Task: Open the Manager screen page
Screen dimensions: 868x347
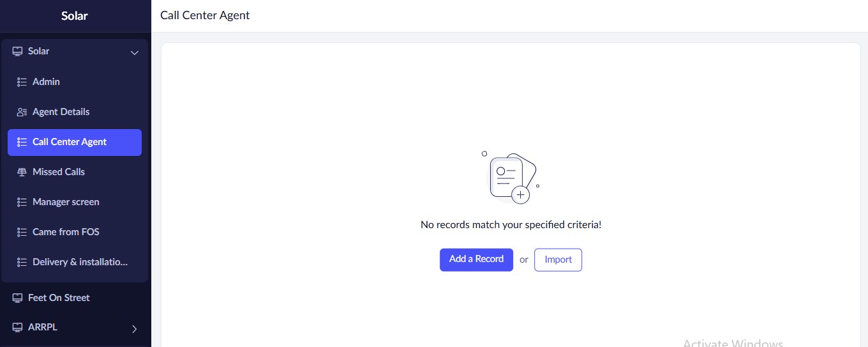Action: pos(66,202)
